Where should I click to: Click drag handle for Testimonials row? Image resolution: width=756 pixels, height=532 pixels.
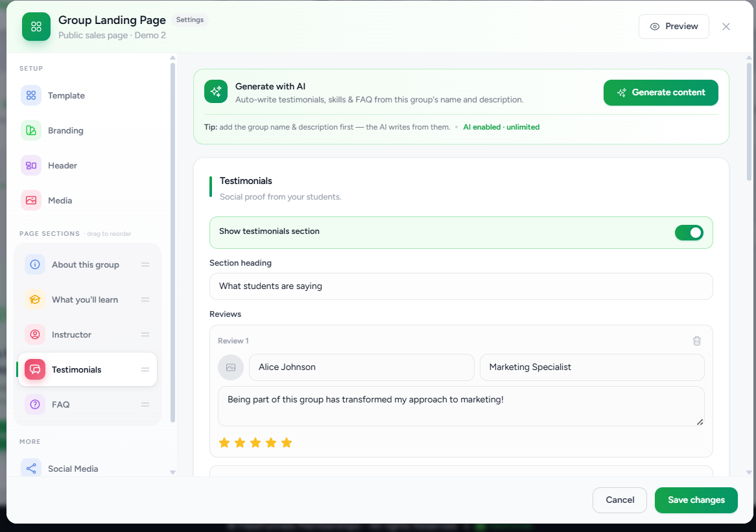coord(145,369)
